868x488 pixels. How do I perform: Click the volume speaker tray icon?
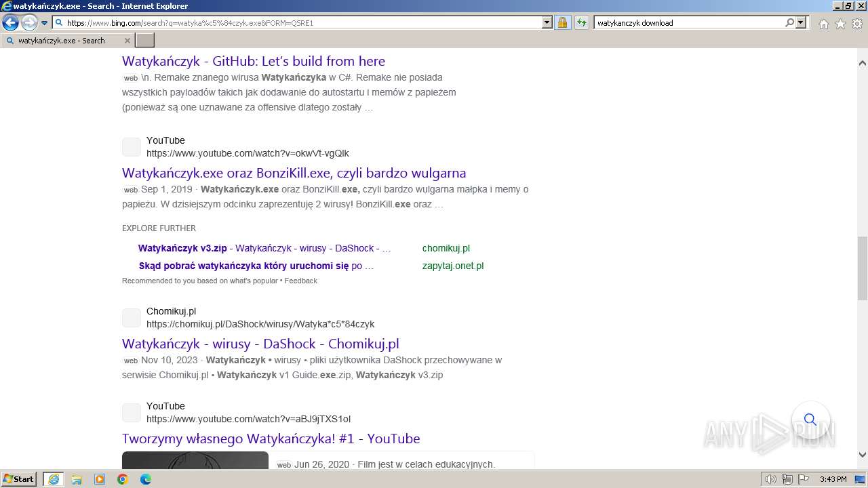771,479
